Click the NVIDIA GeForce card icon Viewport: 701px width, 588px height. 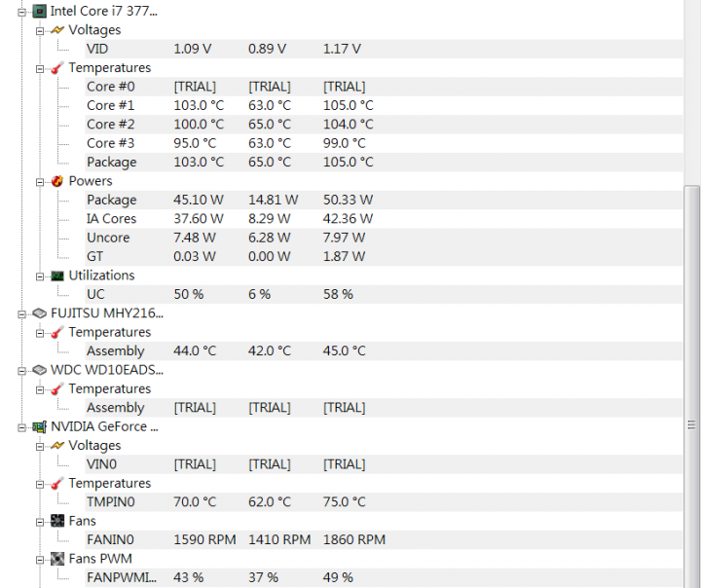pyautogui.click(x=39, y=426)
